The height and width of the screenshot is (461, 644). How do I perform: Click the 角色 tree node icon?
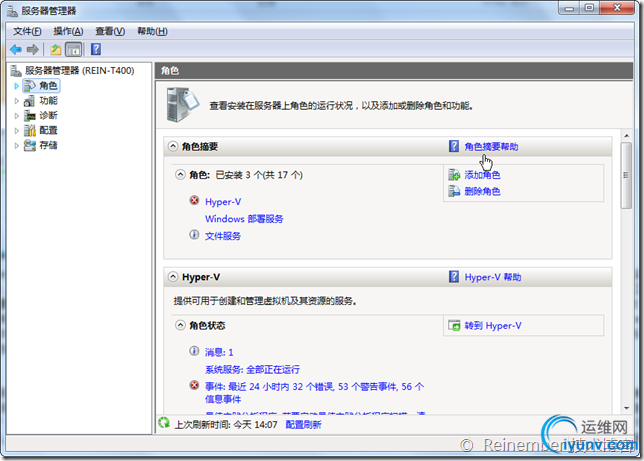click(x=30, y=86)
